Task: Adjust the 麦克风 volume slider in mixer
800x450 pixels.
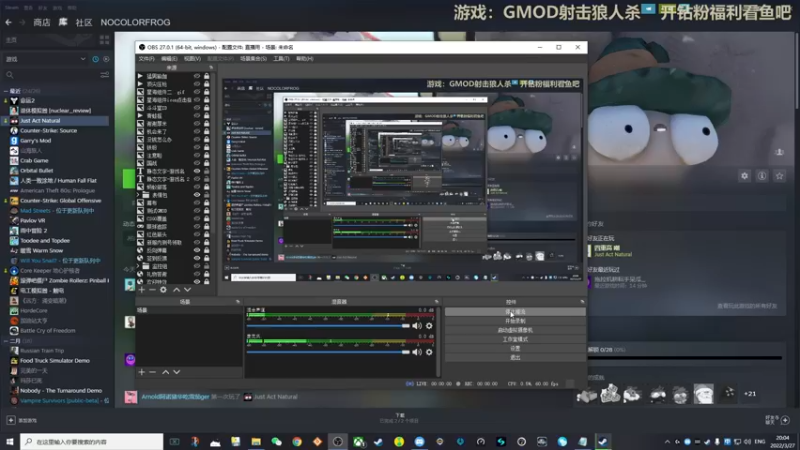Action: (x=328, y=352)
